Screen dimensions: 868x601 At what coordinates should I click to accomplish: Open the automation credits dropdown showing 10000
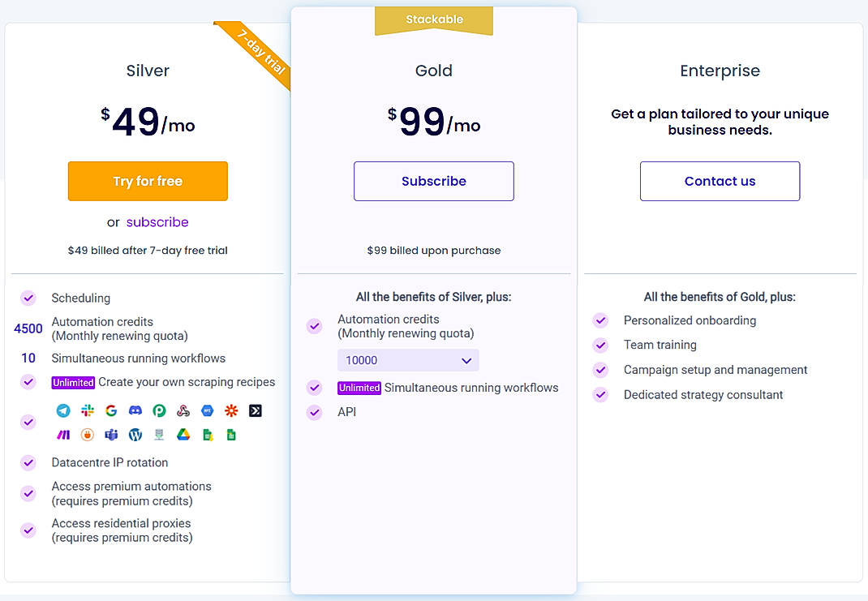408,359
